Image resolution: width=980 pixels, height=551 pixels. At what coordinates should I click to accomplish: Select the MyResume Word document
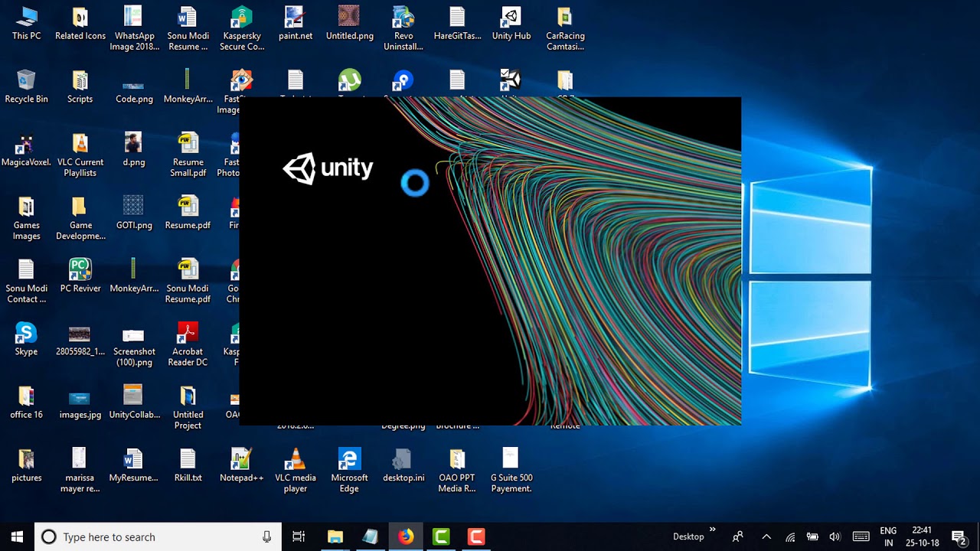134,466
